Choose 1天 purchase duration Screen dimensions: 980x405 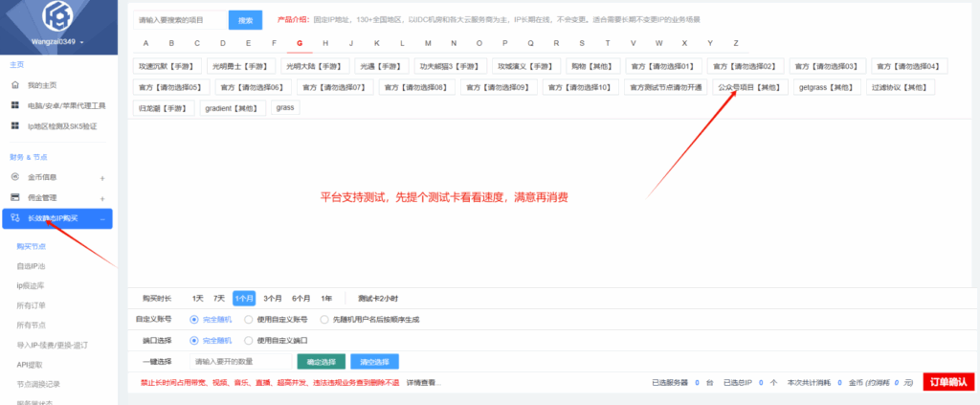[198, 298]
